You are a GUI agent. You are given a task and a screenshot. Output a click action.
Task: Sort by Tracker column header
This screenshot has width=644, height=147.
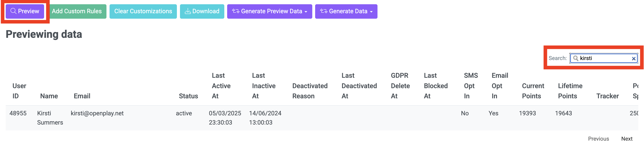click(607, 96)
